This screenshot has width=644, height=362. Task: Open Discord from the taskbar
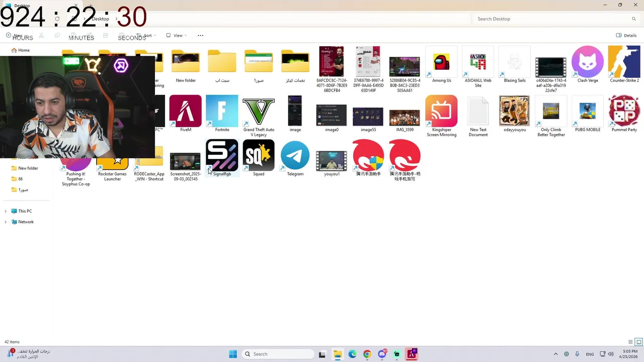pyautogui.click(x=382, y=354)
